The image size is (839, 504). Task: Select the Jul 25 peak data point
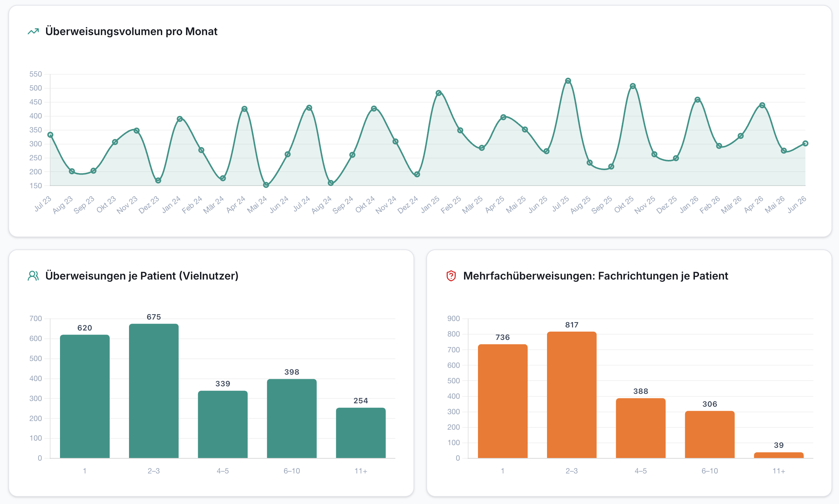tap(568, 81)
